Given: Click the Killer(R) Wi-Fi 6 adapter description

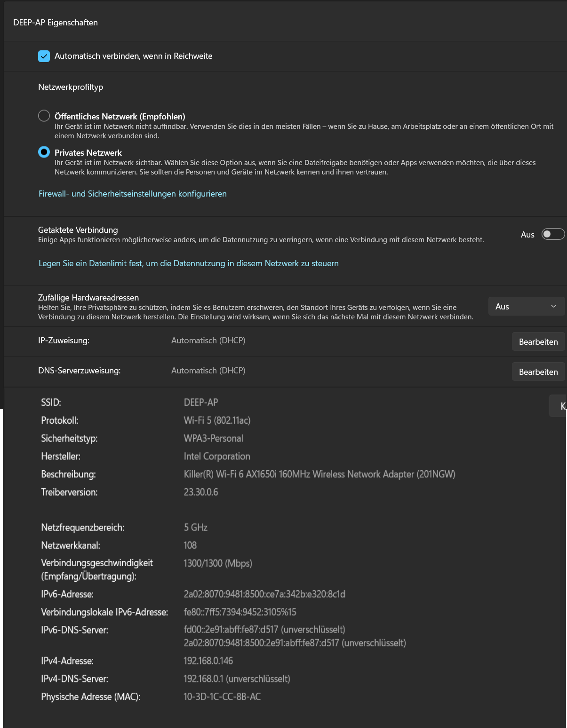Looking at the screenshot, I should point(319,474).
